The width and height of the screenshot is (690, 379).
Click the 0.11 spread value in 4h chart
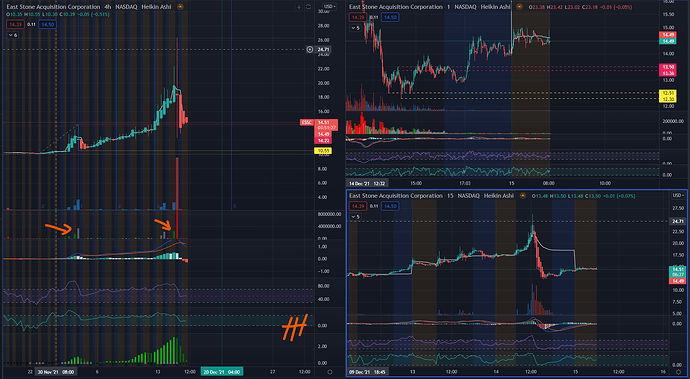pyautogui.click(x=31, y=24)
